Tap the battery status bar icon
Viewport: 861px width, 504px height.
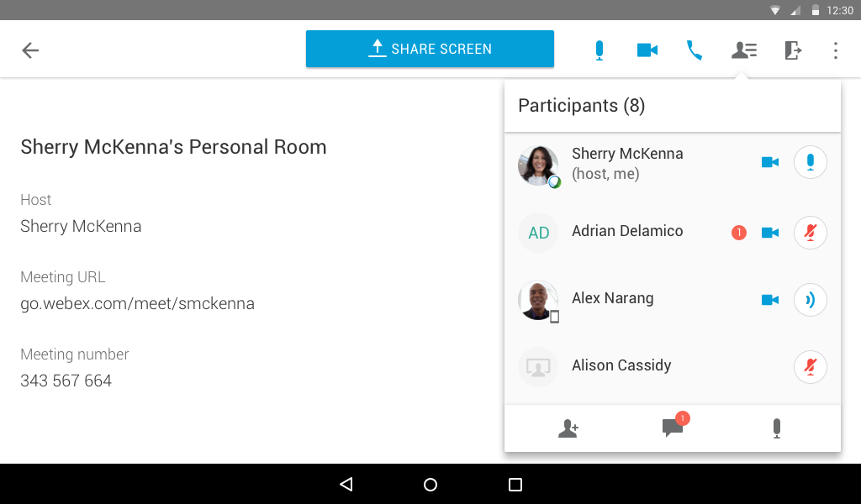point(816,10)
